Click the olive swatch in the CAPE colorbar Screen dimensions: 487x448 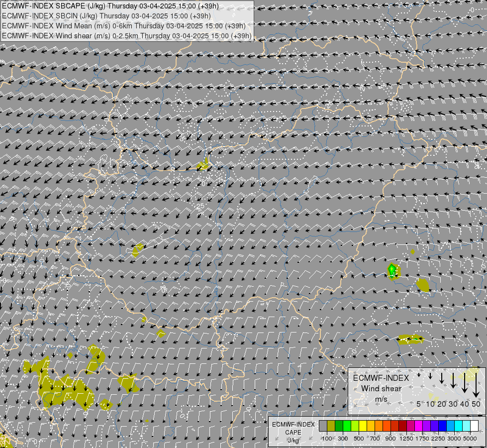[331, 426]
